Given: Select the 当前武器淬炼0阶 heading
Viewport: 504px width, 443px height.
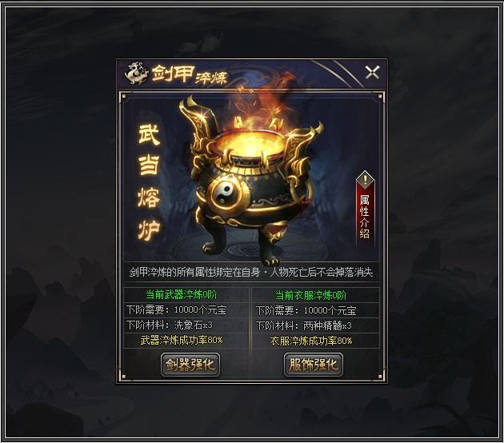Looking at the screenshot, I should coord(182,294).
